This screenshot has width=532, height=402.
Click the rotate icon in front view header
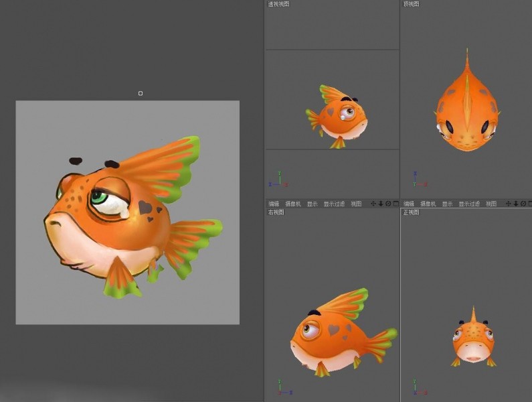click(x=522, y=204)
